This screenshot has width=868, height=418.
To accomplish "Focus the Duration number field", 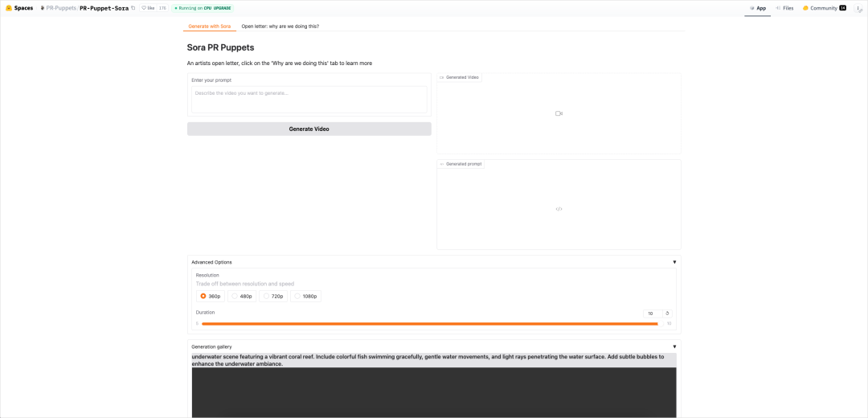I will [x=653, y=313].
